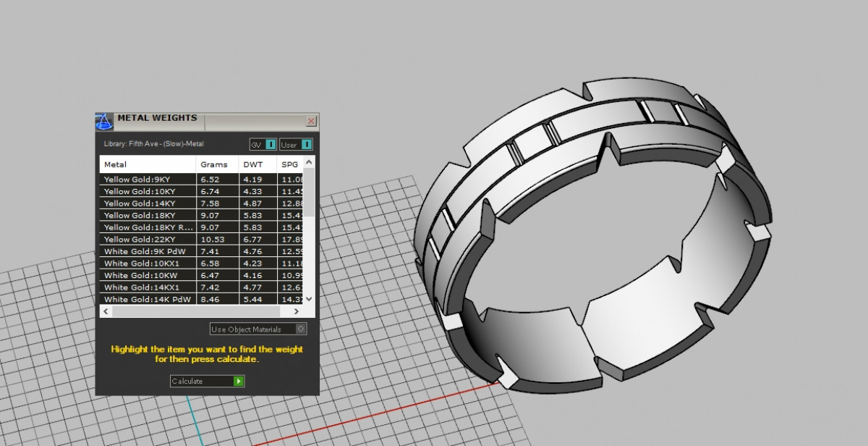Sort by the Grams column header
The width and height of the screenshot is (868, 446).
217,164
